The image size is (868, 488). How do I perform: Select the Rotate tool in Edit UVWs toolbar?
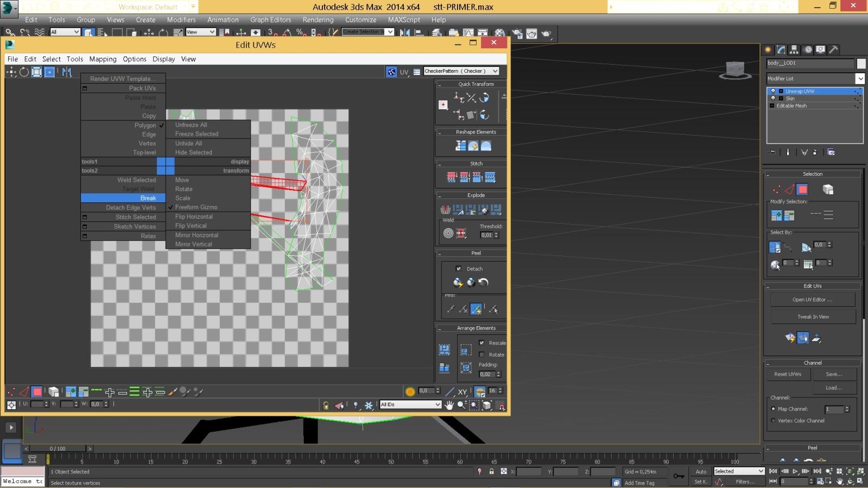24,72
